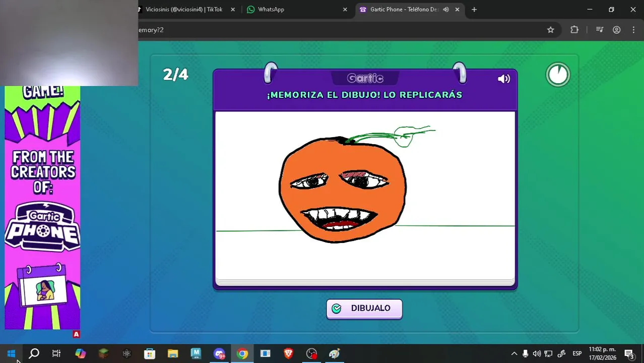Click the ad choices icon below the banner

point(77,334)
